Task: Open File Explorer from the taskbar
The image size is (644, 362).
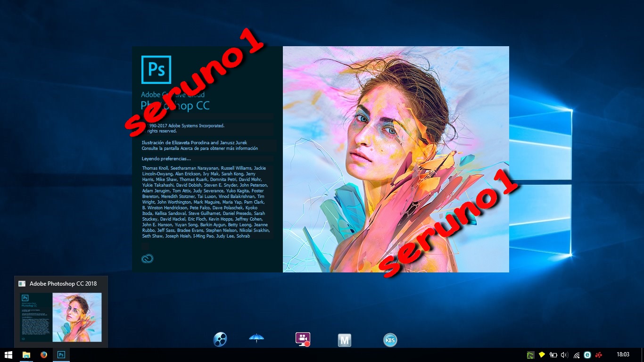Action: pyautogui.click(x=26, y=355)
